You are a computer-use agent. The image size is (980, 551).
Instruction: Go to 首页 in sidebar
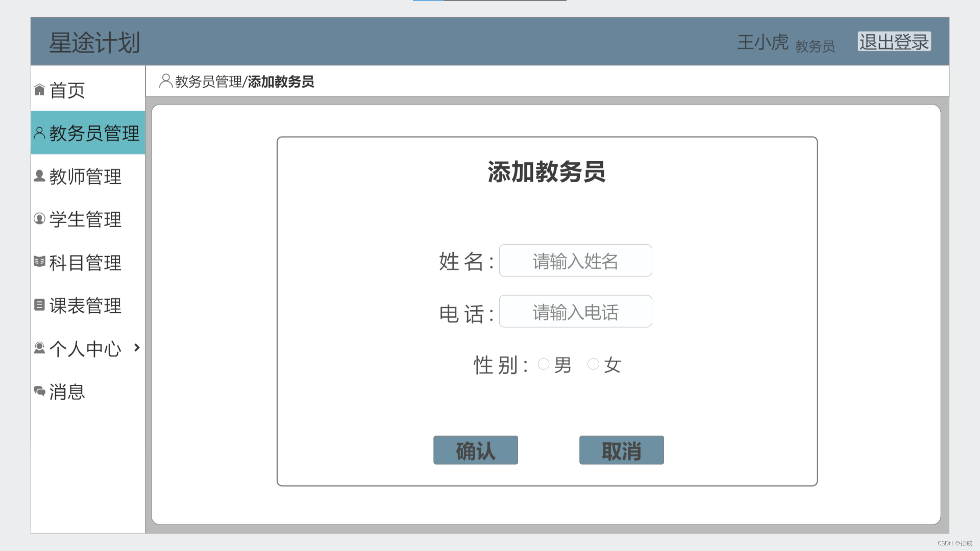pos(67,90)
